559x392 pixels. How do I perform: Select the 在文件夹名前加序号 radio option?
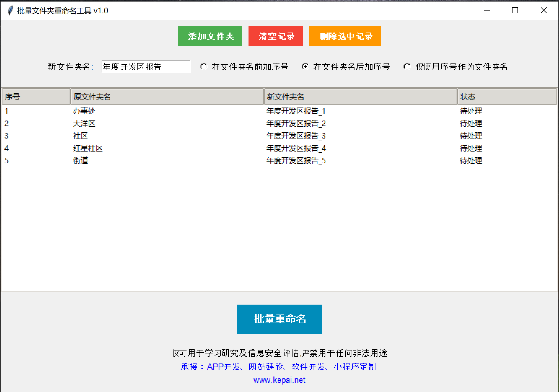pos(204,67)
